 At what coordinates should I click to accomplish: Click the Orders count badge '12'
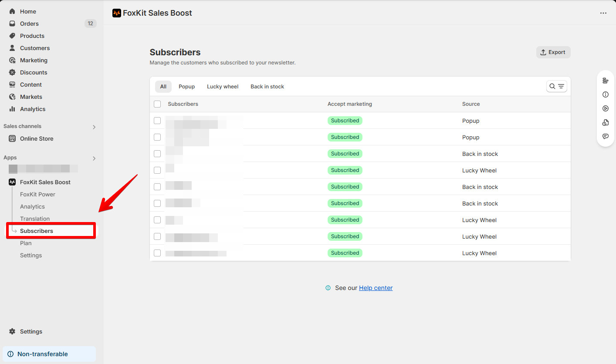click(90, 24)
